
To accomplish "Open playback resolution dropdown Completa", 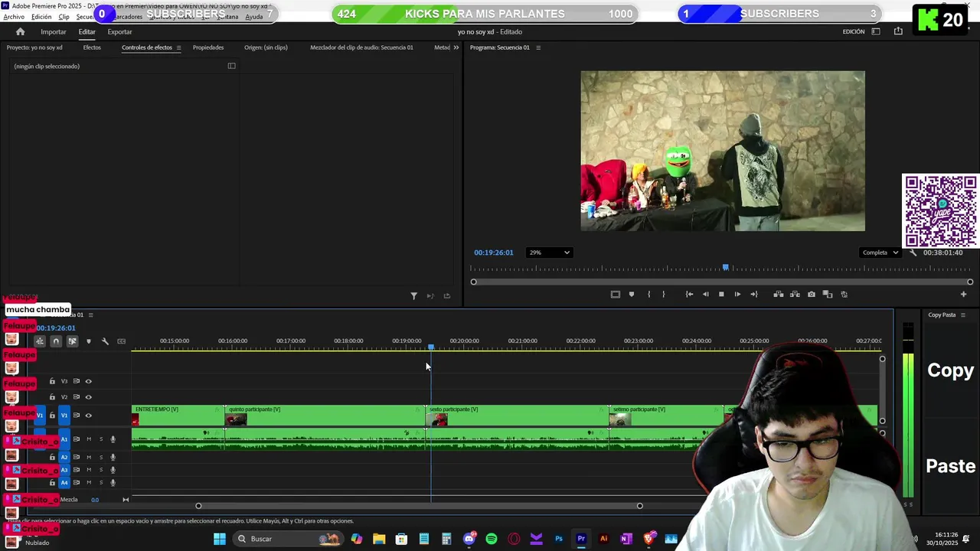I will 880,253.
